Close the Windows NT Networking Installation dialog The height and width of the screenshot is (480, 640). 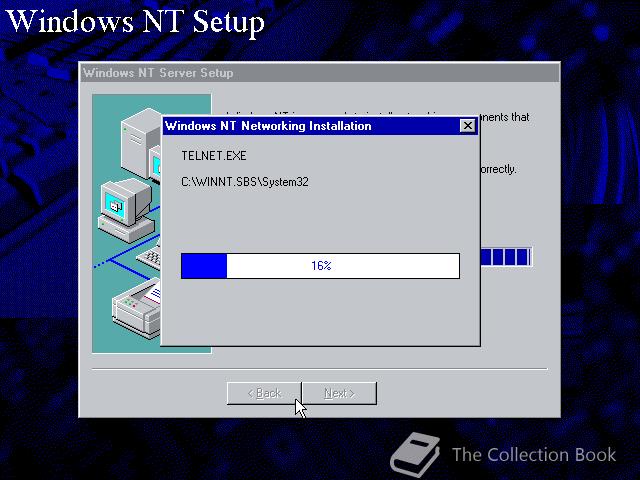(x=468, y=126)
